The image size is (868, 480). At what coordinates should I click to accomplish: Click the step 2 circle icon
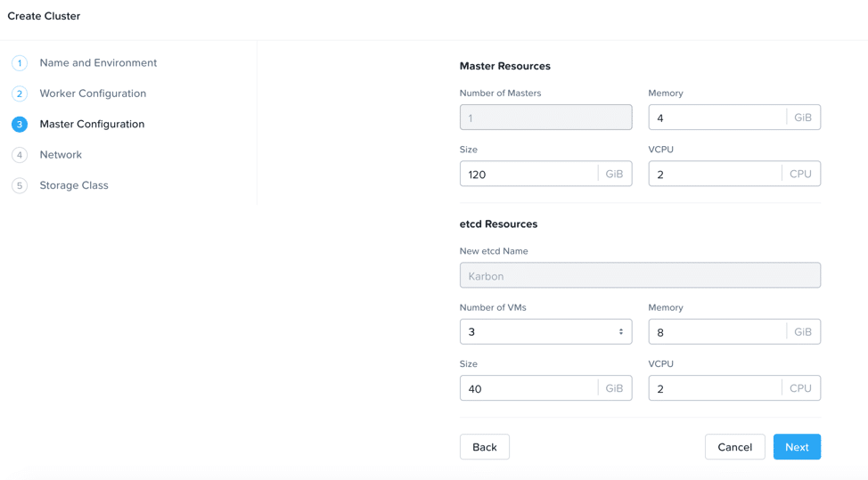pos(20,94)
